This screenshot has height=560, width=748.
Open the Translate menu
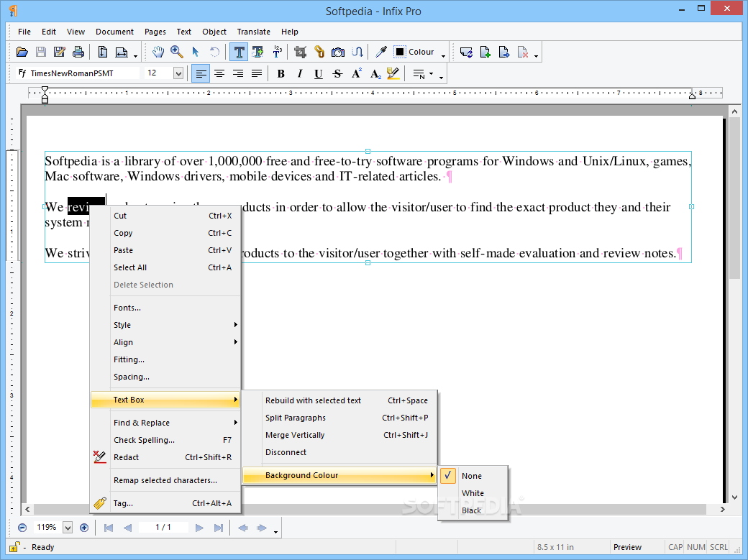pyautogui.click(x=253, y=32)
